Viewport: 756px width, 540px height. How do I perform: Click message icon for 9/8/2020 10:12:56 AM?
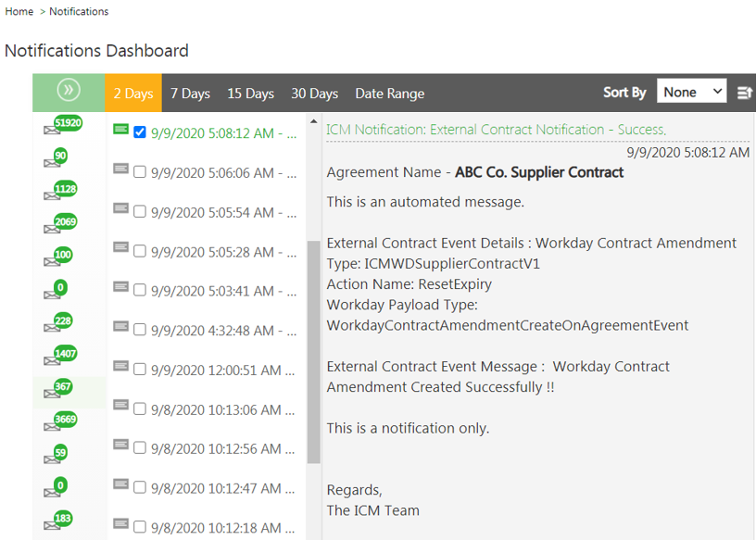(x=121, y=445)
